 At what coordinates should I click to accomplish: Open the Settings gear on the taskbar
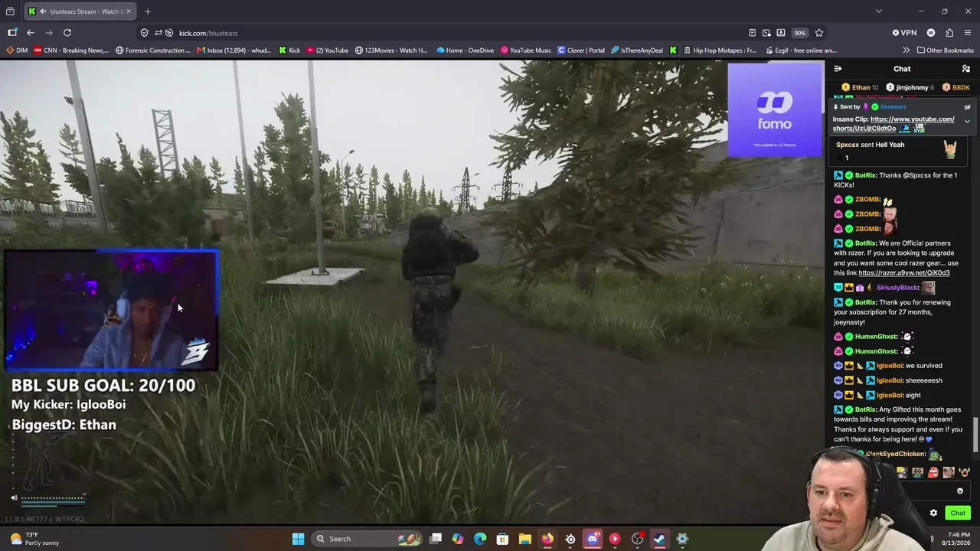point(682,539)
